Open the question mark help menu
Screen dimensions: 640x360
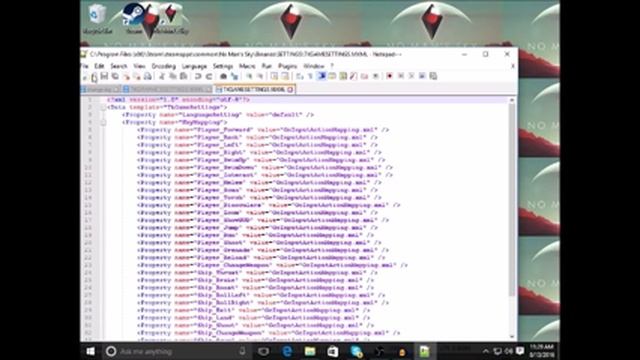(x=332, y=66)
